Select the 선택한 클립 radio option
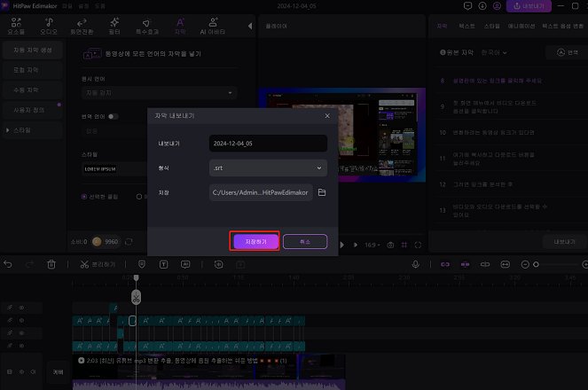Image resolution: width=588 pixels, height=390 pixels. (85, 197)
